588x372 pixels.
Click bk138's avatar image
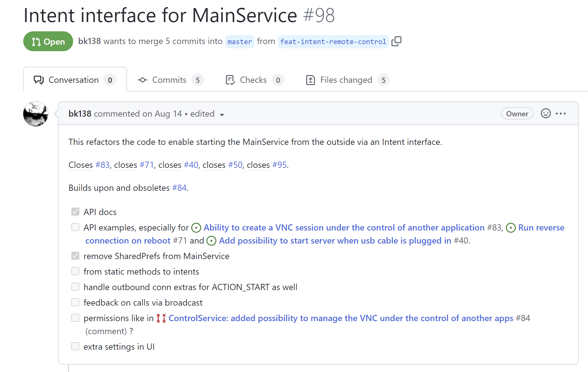pos(36,114)
